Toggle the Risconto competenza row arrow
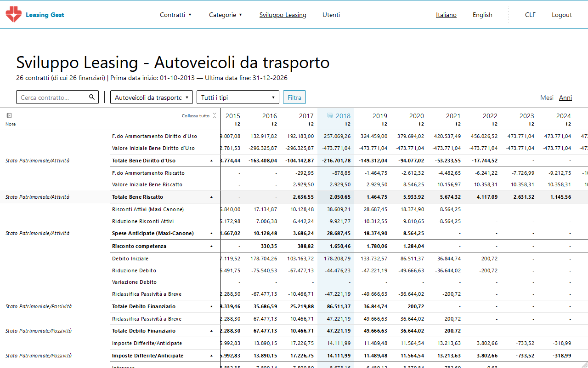 pos(211,247)
